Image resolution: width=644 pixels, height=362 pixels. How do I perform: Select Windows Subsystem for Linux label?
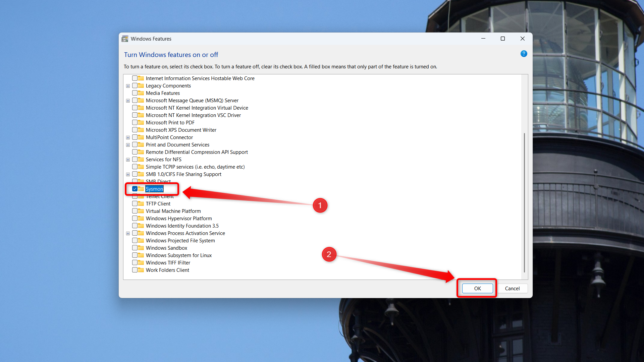point(179,255)
